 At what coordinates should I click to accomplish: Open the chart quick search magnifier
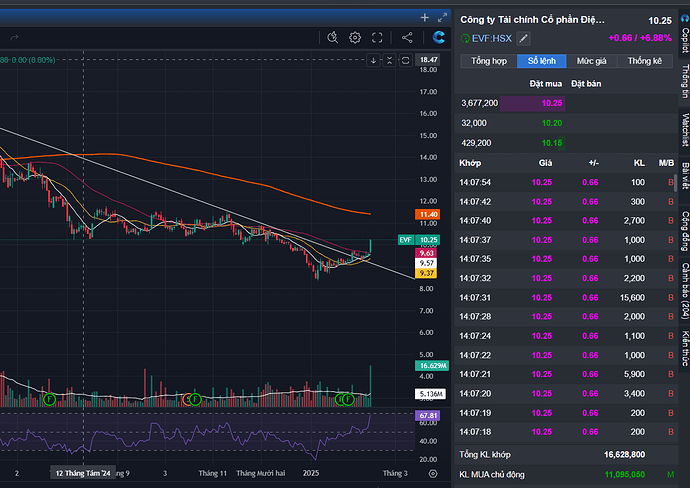pyautogui.click(x=334, y=38)
